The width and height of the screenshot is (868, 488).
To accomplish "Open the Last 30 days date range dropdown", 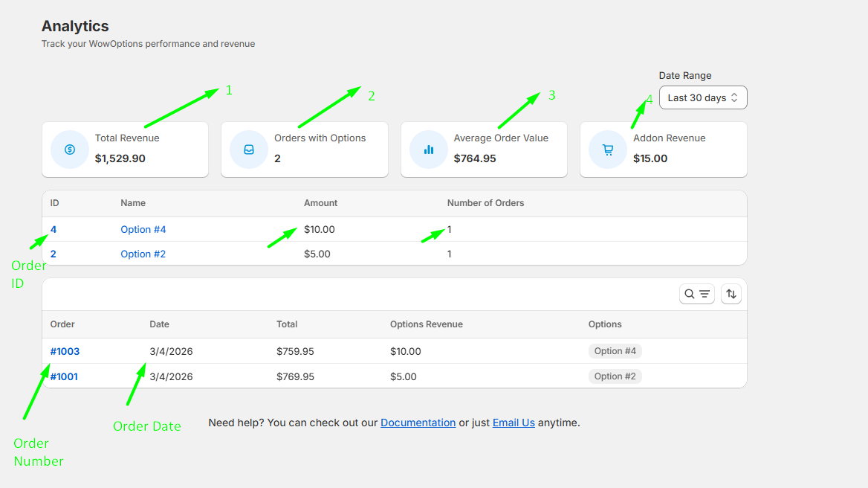I will pos(702,98).
